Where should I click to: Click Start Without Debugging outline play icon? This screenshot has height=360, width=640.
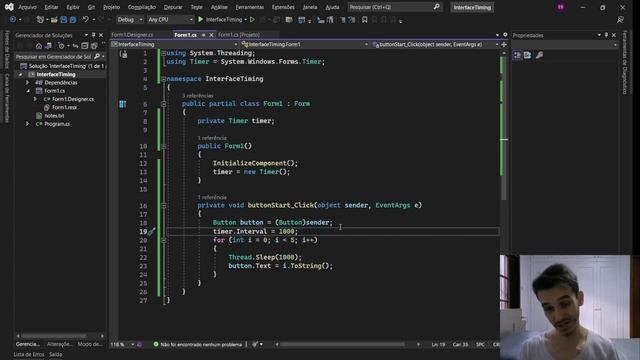point(252,20)
